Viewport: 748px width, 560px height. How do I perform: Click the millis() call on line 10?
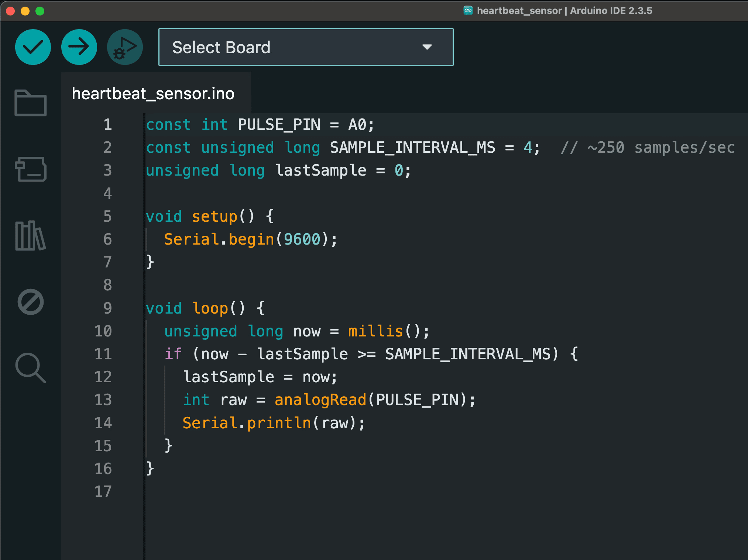(384, 331)
